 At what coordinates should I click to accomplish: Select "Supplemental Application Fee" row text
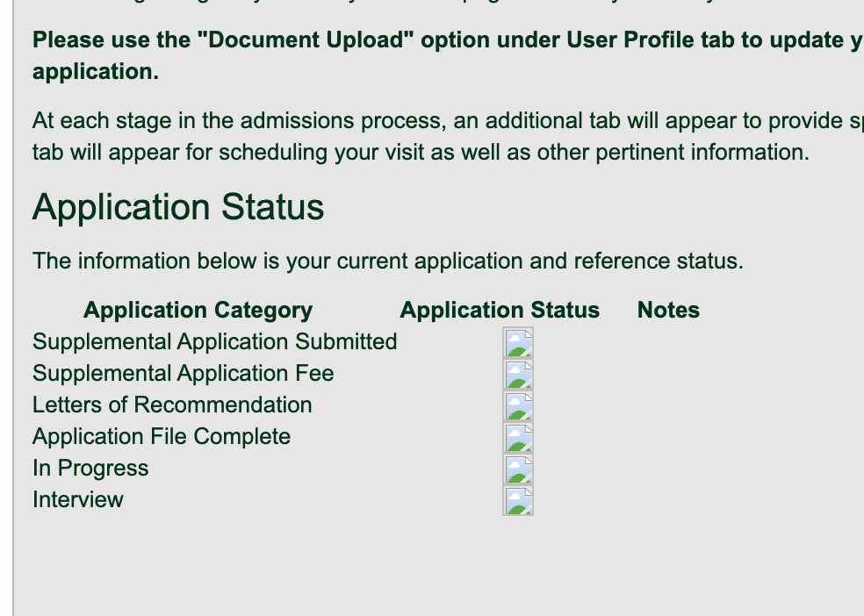click(x=184, y=373)
